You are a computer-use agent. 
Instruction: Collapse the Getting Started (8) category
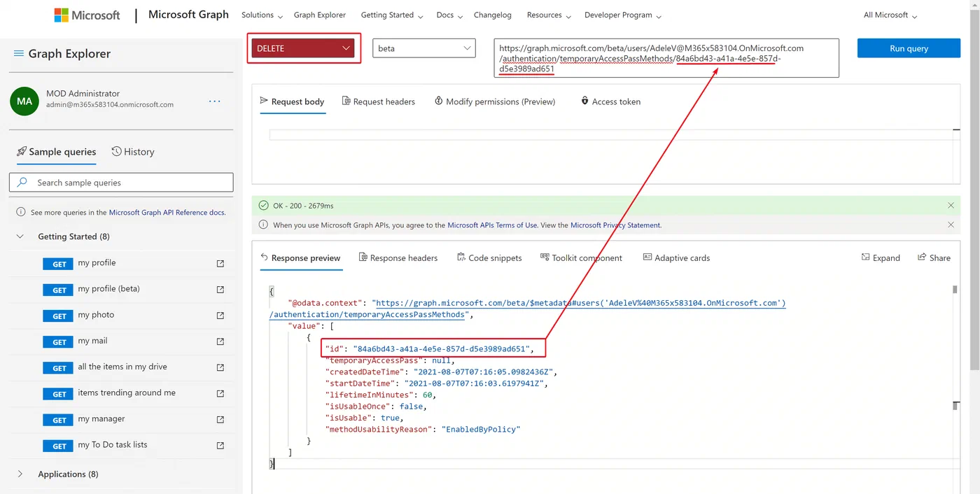(x=20, y=237)
